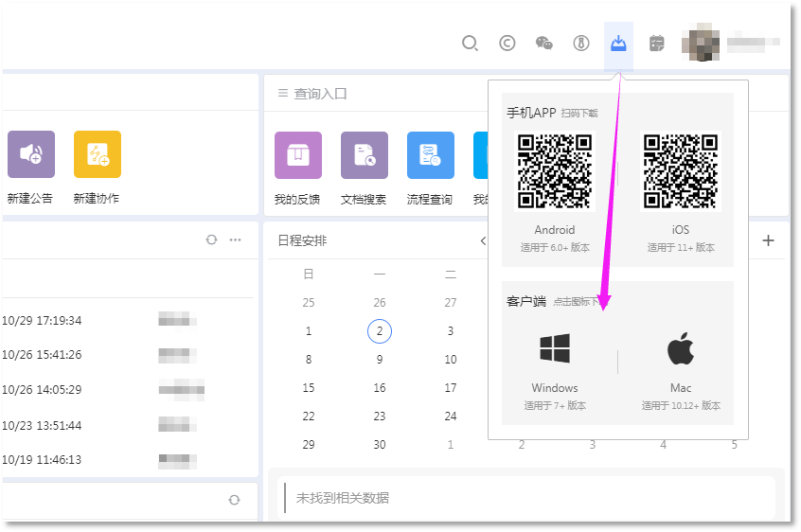Click the iOS QR code
The width and height of the screenshot is (801, 532).
(681, 171)
